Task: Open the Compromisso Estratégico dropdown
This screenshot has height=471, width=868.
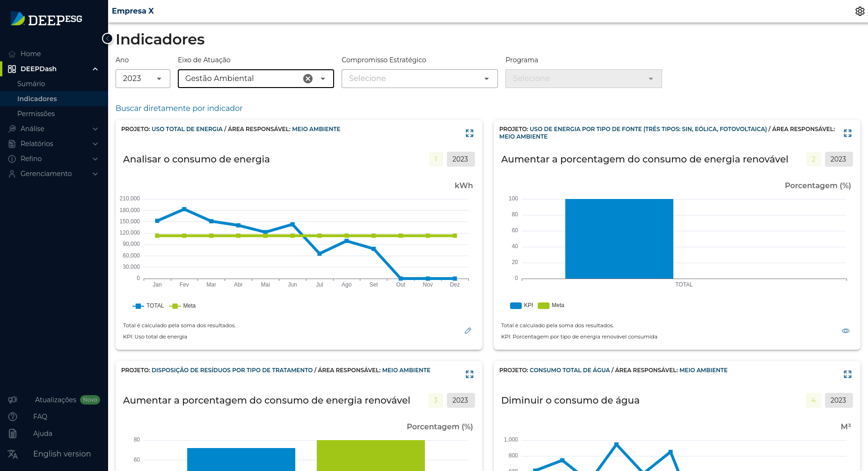Action: coord(419,79)
